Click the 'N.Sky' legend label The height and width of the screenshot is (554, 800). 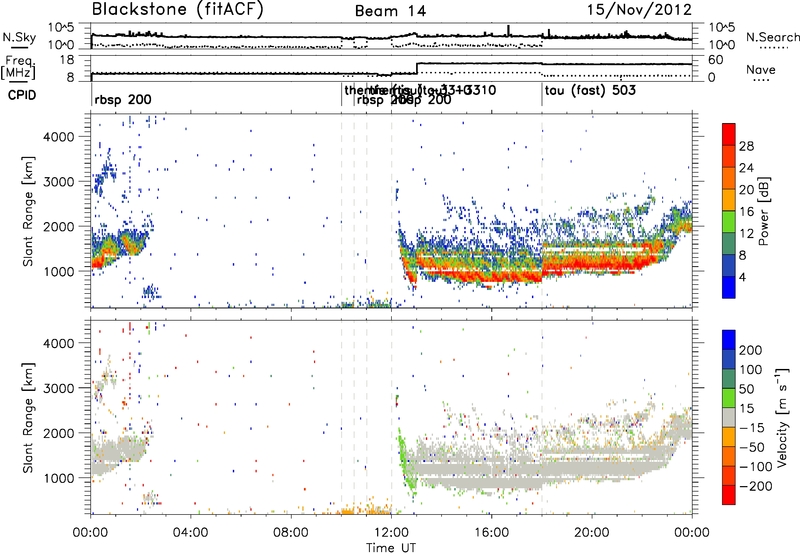[19, 37]
